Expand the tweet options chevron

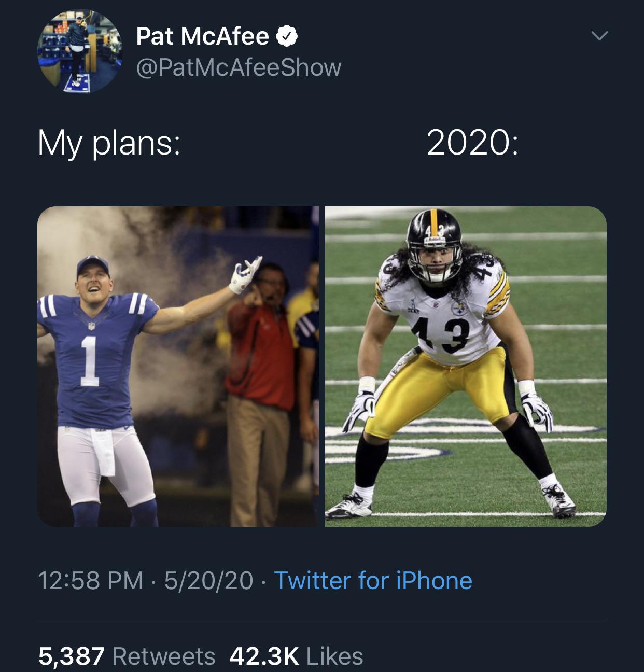pos(599,36)
